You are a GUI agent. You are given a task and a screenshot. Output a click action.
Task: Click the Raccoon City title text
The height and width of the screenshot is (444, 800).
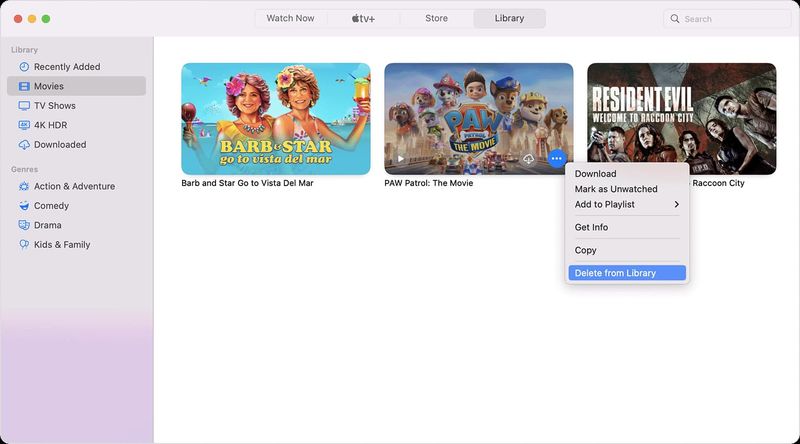[718, 183]
